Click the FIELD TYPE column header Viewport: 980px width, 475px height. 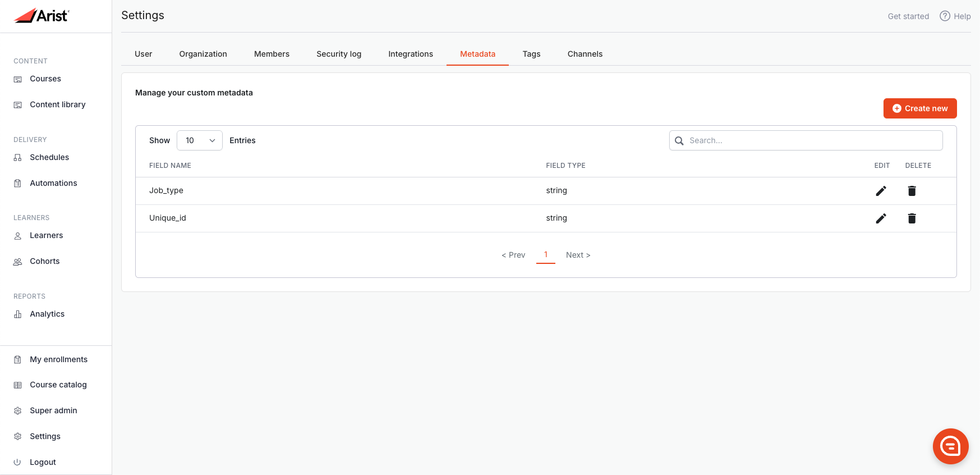[x=565, y=166]
